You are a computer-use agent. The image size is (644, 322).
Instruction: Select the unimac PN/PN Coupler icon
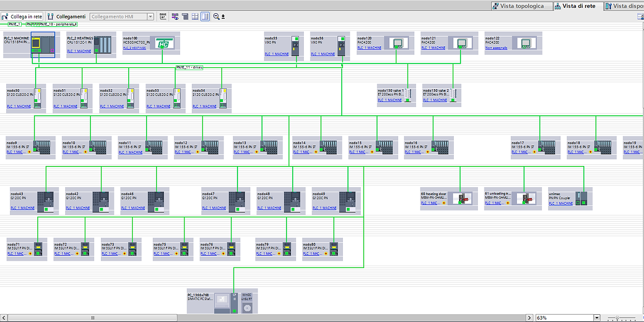coord(582,198)
